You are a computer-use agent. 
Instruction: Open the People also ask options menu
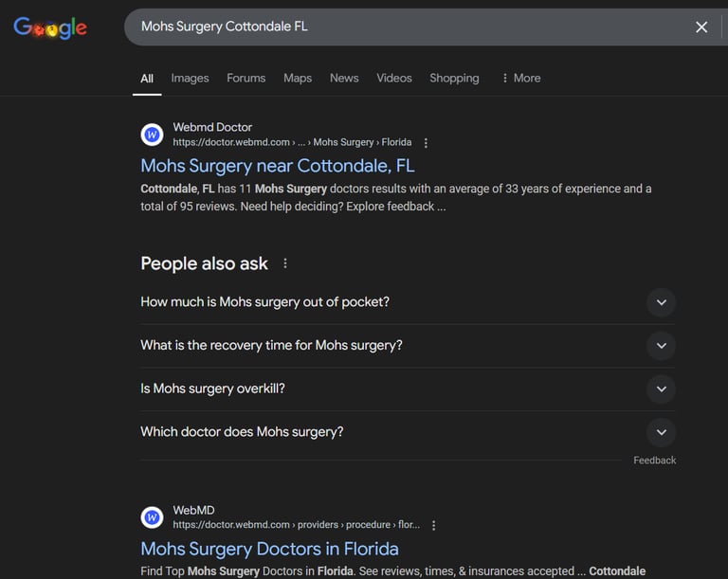pos(285,263)
